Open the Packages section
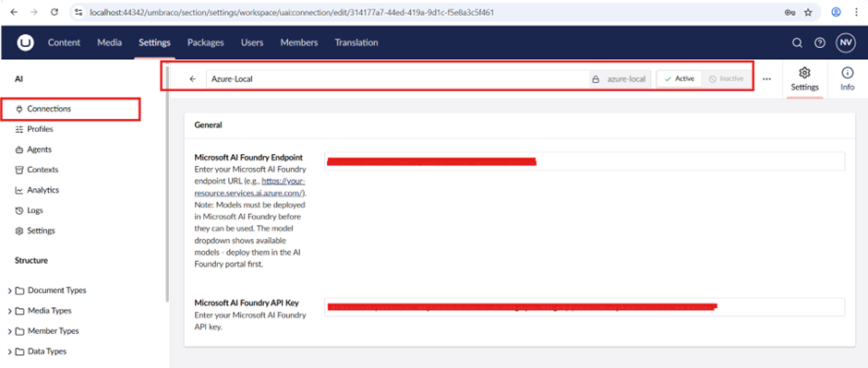The image size is (868, 368). coord(205,42)
